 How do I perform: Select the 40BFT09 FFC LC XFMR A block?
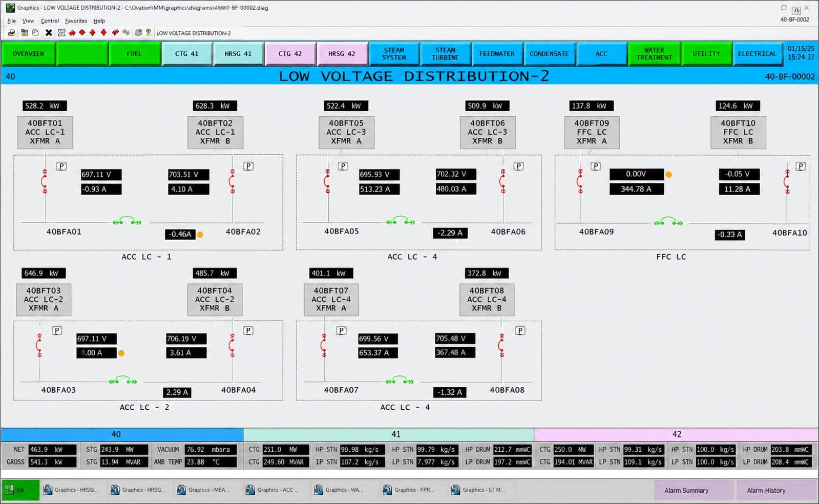[592, 132]
